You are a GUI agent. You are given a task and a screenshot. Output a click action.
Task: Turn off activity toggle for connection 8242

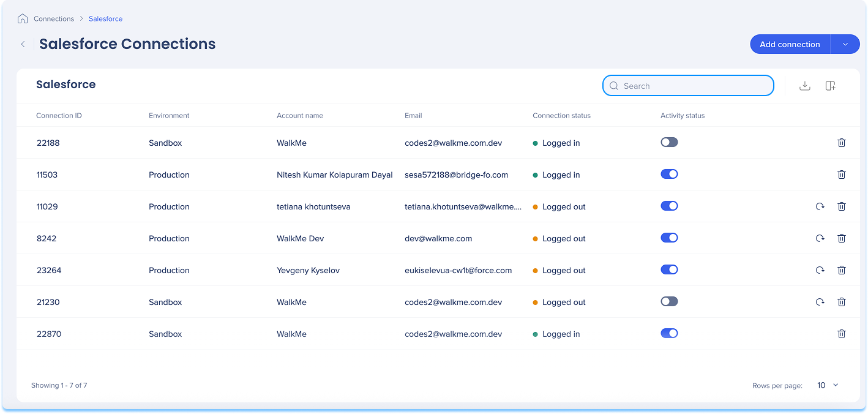[669, 238]
